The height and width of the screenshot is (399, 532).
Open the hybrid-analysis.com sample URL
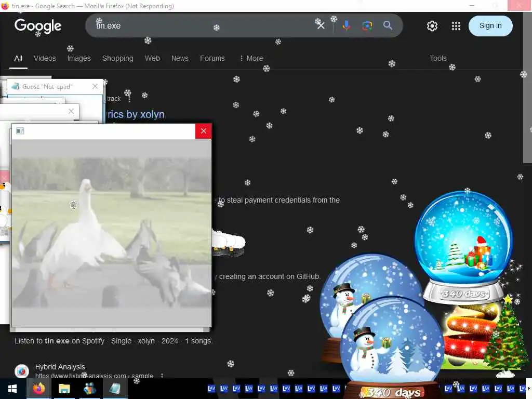94,376
